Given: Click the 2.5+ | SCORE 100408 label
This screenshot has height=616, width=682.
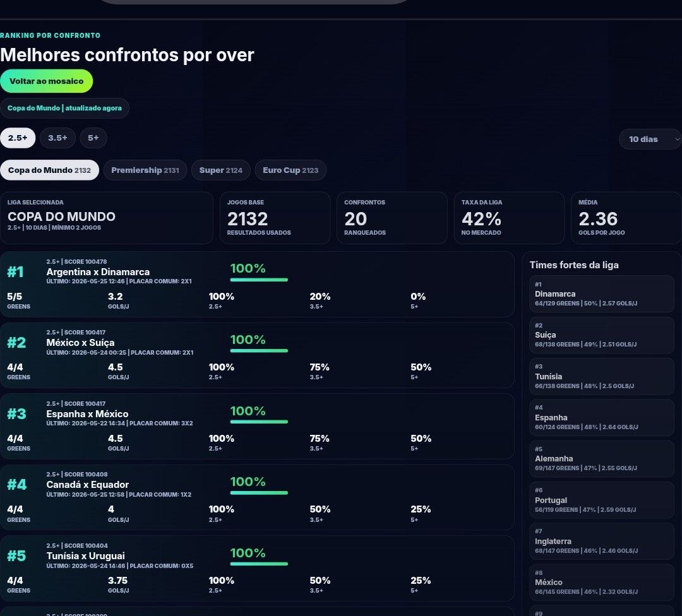Looking at the screenshot, I should coord(77,474).
